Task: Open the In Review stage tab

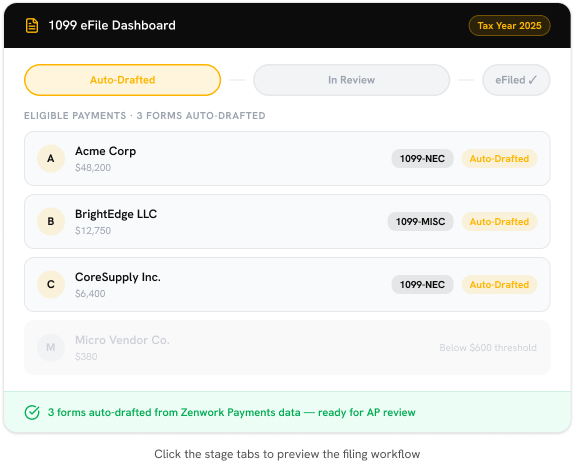Action: tap(351, 80)
